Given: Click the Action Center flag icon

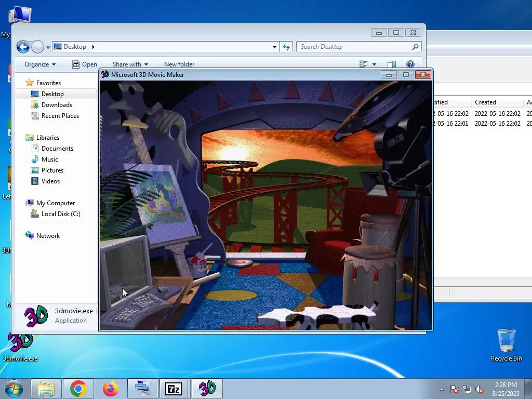Looking at the screenshot, I should point(455,389).
